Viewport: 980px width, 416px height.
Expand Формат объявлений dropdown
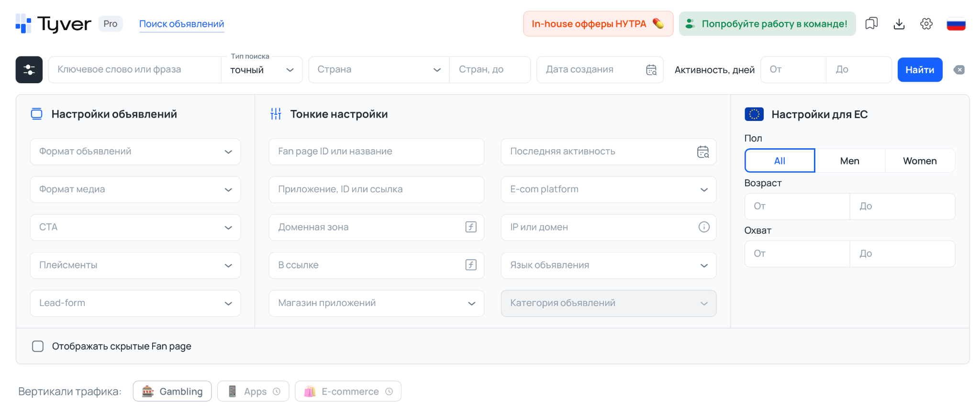pos(135,152)
